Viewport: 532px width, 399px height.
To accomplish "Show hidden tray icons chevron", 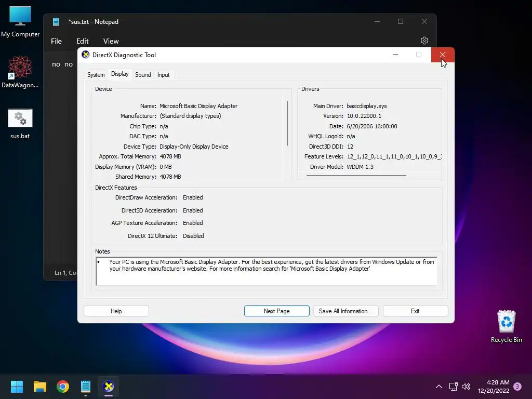I will click(438, 387).
